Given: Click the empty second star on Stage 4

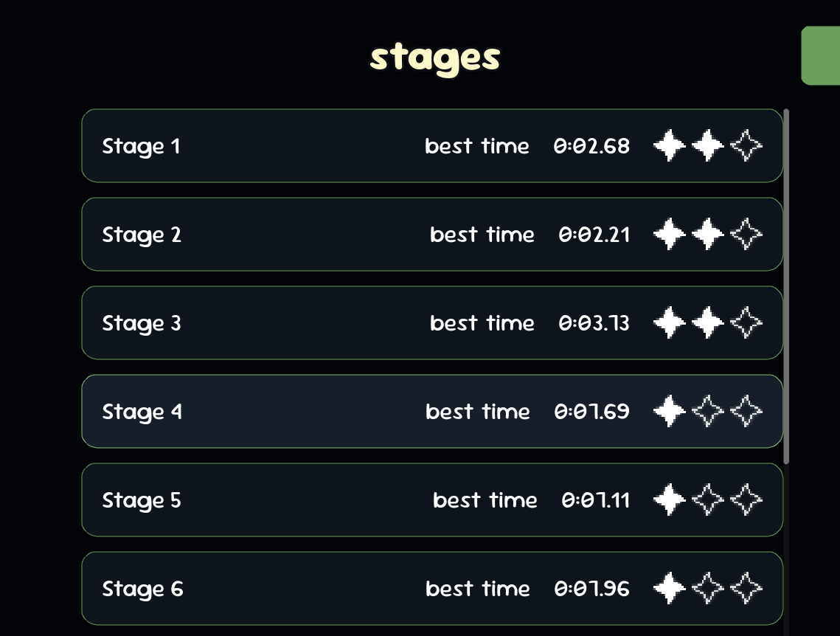Looking at the screenshot, I should point(708,412).
